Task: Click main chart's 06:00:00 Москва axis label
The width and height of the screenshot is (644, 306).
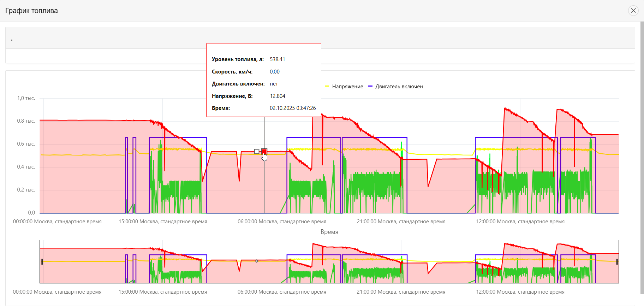Action: point(282,222)
